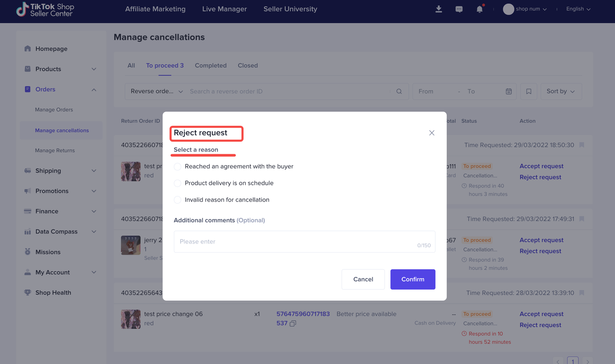Open Affiliate Marketing in top menu
615x364 pixels.
[x=155, y=9]
